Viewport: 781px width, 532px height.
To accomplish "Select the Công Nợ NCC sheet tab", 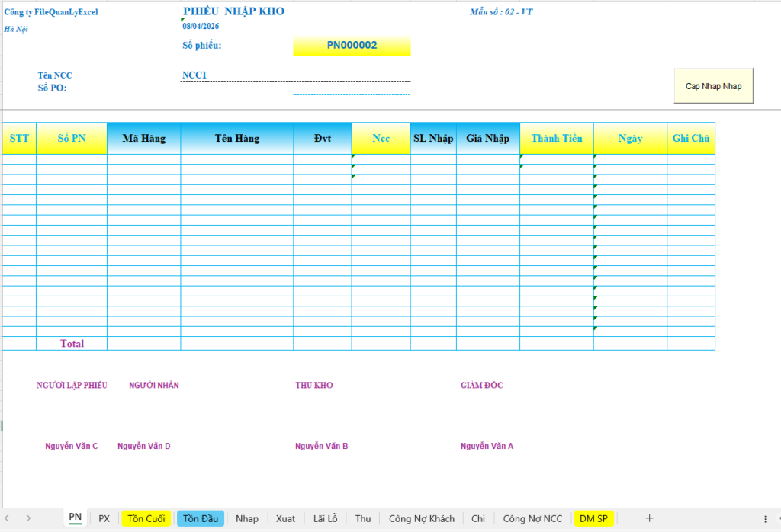I will pyautogui.click(x=532, y=518).
